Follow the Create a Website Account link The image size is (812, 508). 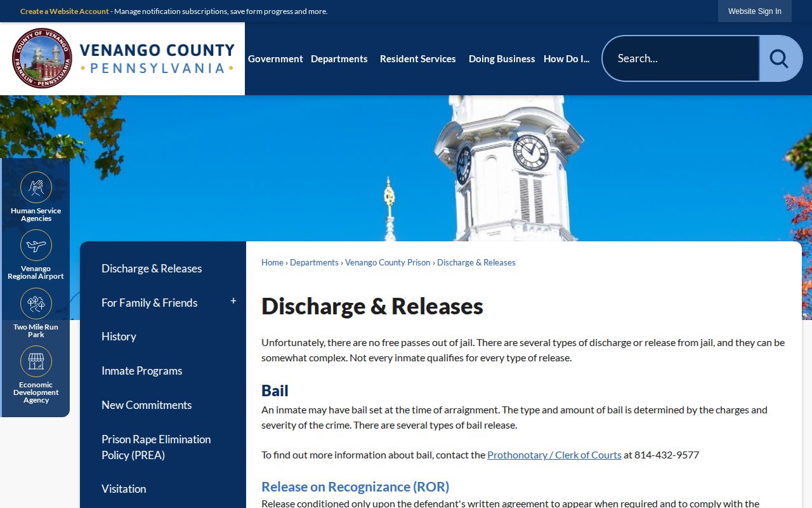[x=65, y=11]
